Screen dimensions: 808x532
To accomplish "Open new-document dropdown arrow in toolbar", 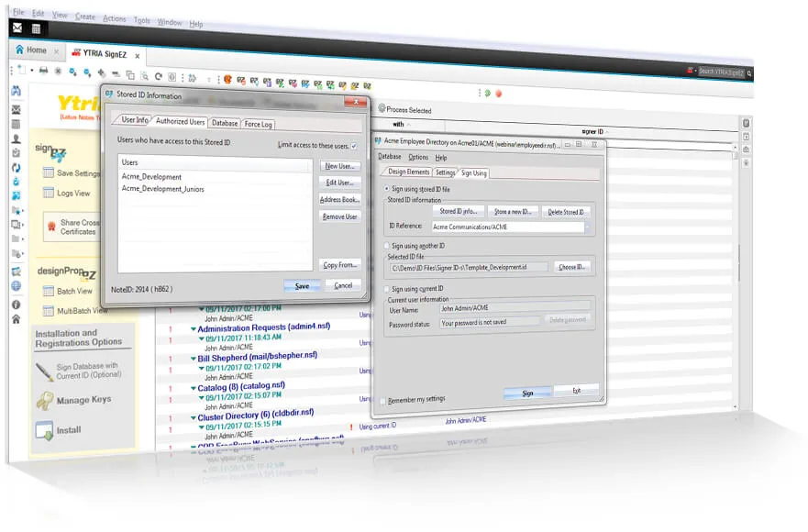I will (32, 70).
